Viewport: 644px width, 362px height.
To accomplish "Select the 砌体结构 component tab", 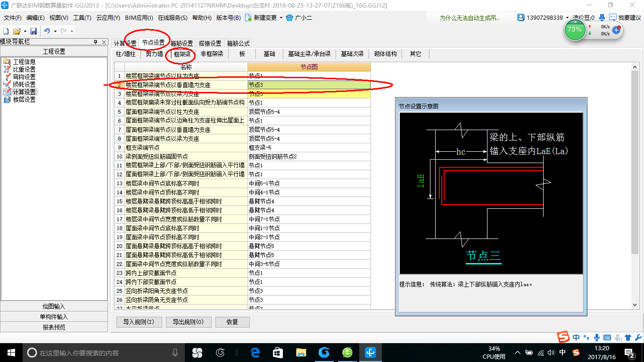I will tap(385, 54).
